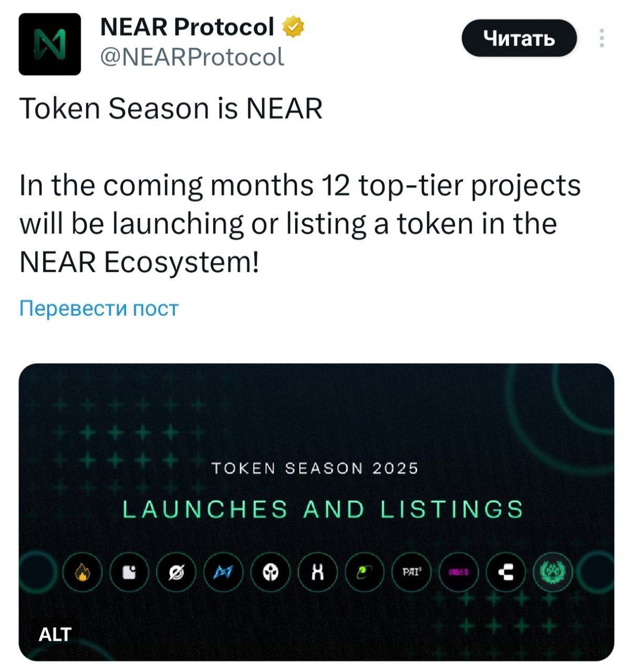This screenshot has width=633, height=672.
Task: Click the orange flame project icon
Action: coord(82,572)
